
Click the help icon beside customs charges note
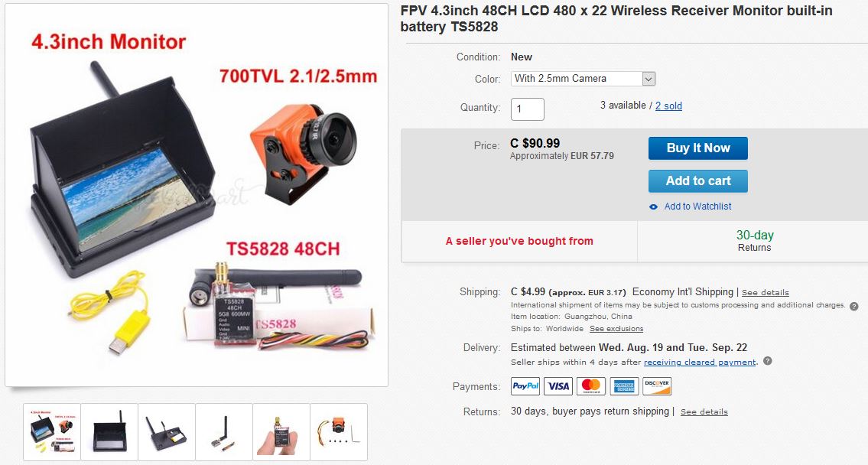[x=854, y=306]
